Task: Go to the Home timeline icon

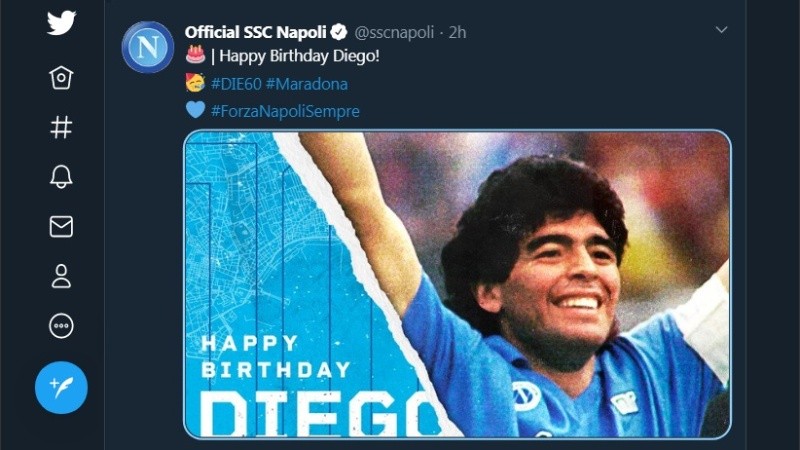Action: [61, 78]
